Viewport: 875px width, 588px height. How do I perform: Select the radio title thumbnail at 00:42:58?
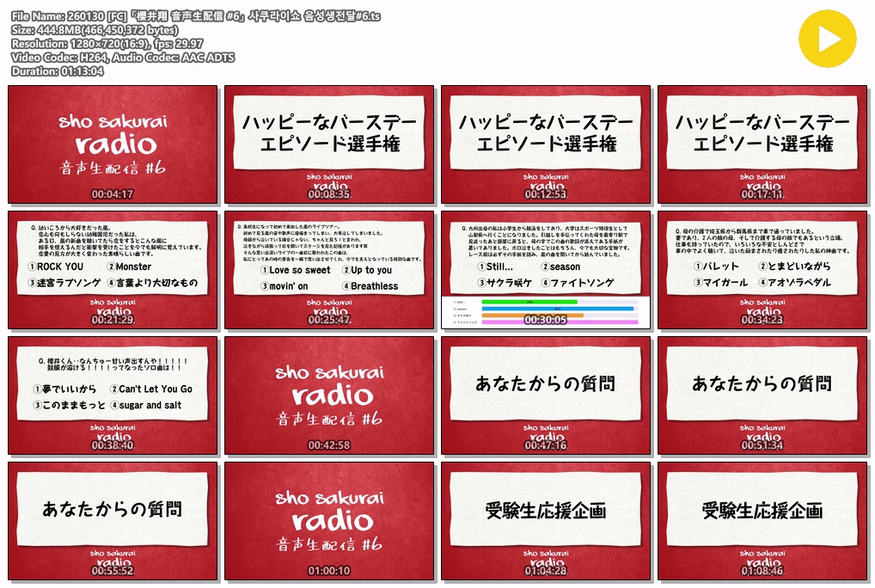click(x=329, y=395)
